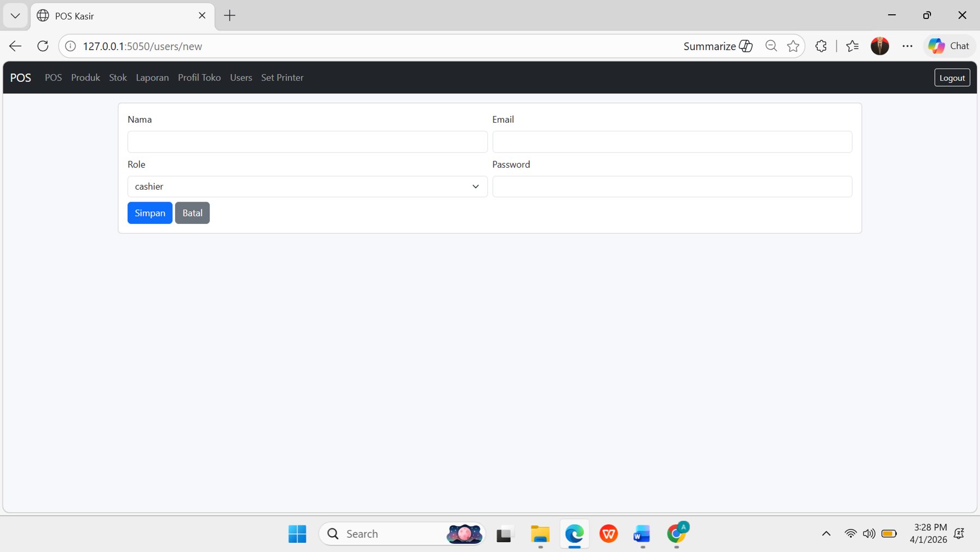Go to Set Printer page
This screenshot has height=552, width=980.
(282, 77)
